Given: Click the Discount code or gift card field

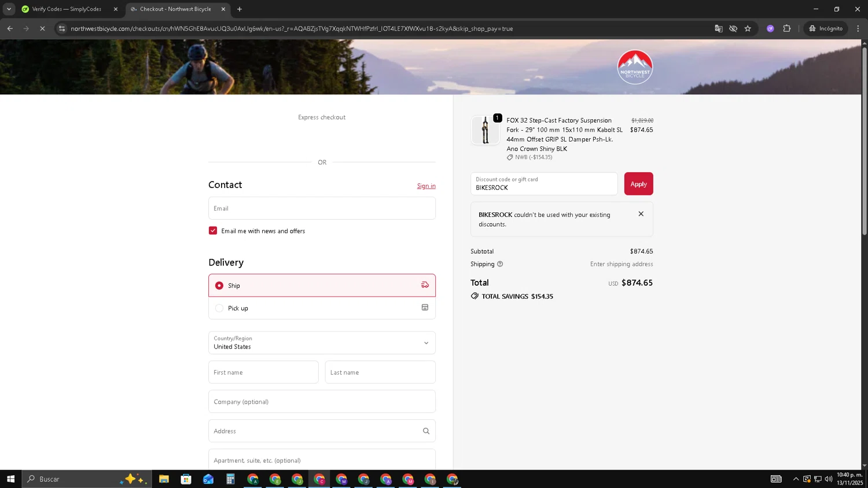Looking at the screenshot, I should (x=544, y=184).
